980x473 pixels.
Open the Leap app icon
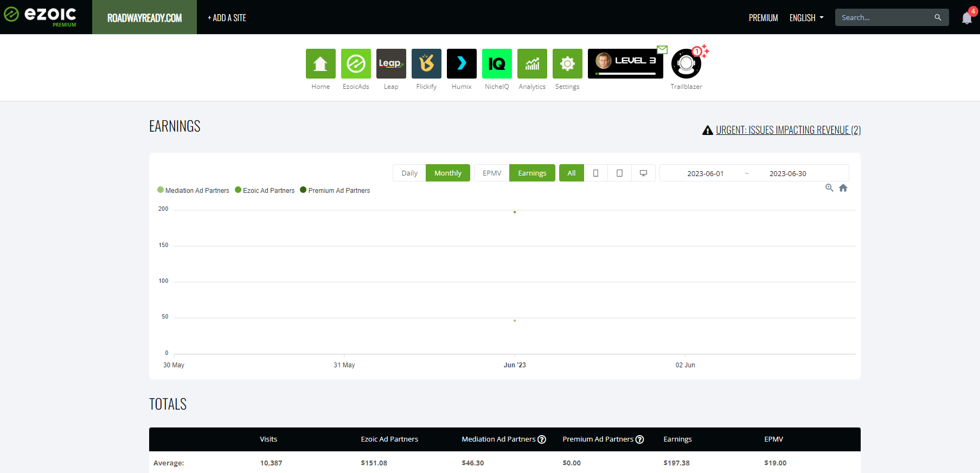pos(391,63)
